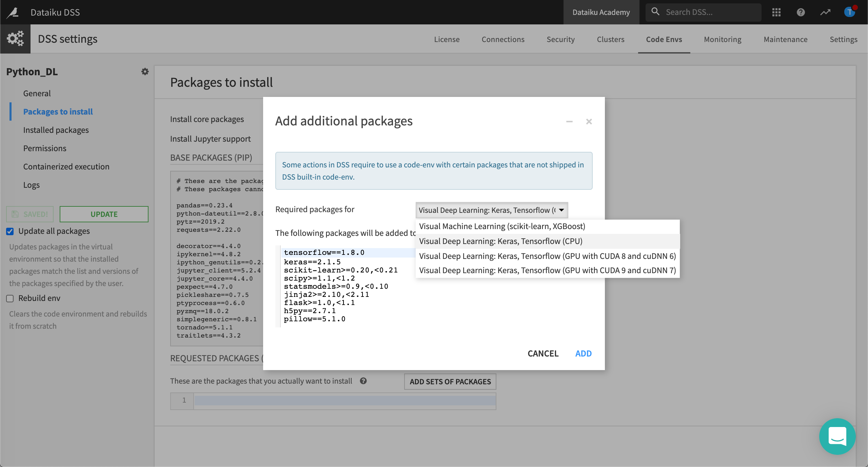Click help icon beside requested packages text
Image resolution: width=868 pixels, height=467 pixels.
pyautogui.click(x=363, y=381)
